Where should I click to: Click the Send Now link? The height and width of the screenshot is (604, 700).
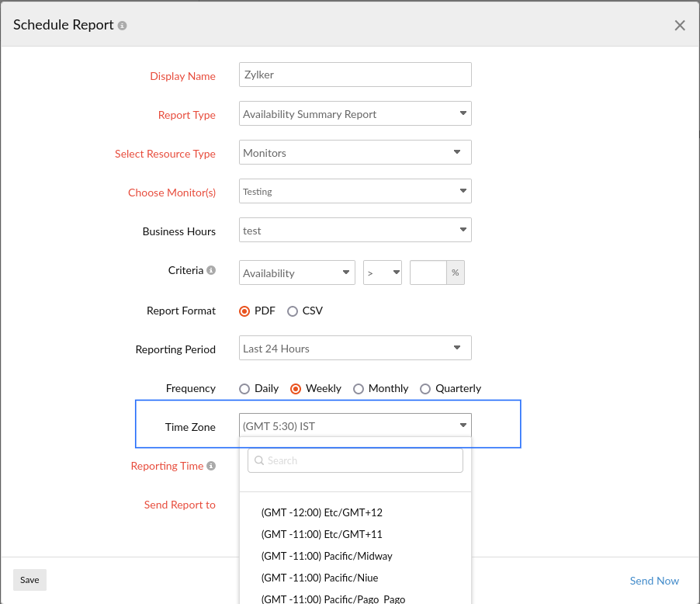click(654, 581)
